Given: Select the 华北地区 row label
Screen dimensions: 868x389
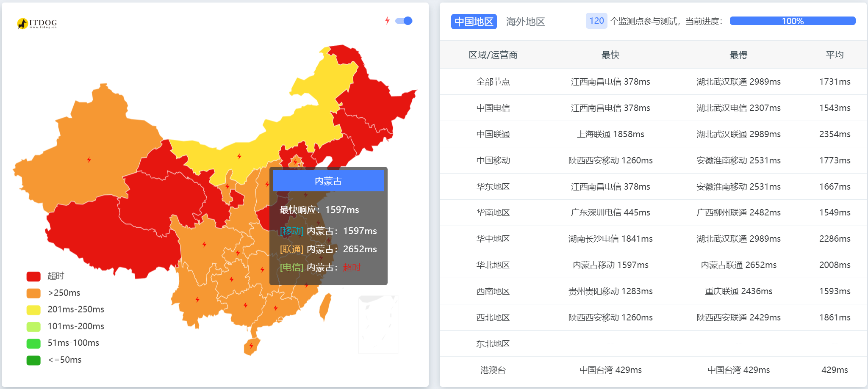Looking at the screenshot, I should coord(493,265).
